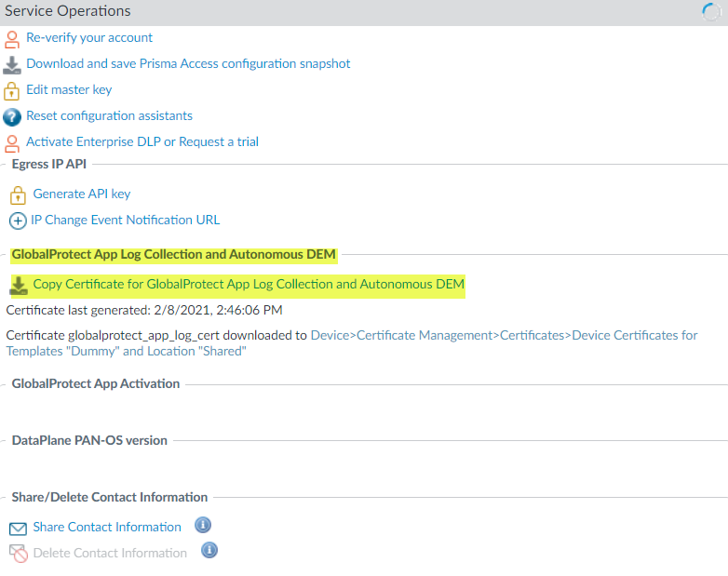The height and width of the screenshot is (576, 728).
Task: Click the green download icon for Copy Certificate
Action: (x=19, y=285)
